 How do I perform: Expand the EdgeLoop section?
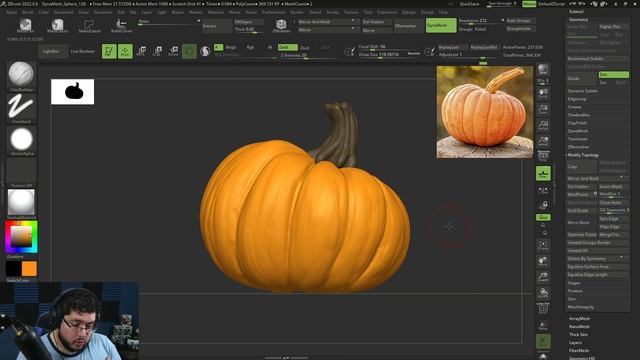point(577,99)
